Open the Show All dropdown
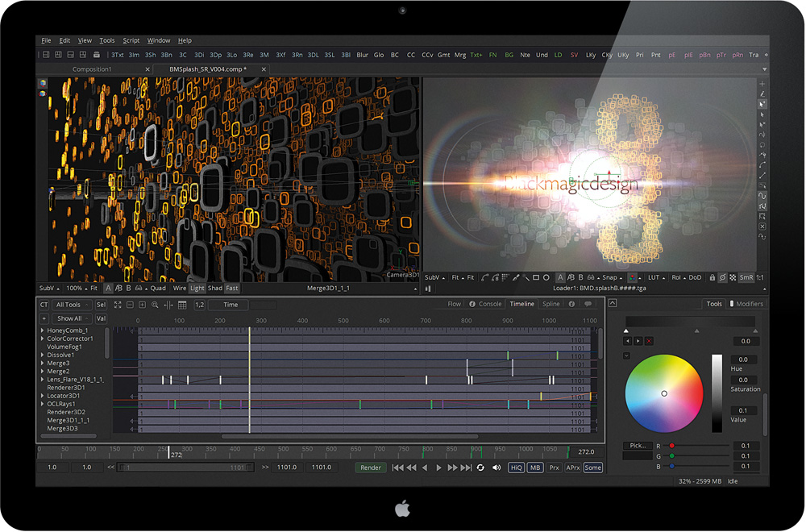 (72, 318)
